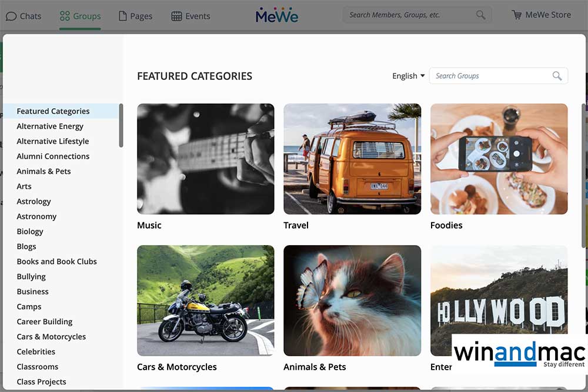Focus the Search Members, Groups field

click(x=410, y=15)
